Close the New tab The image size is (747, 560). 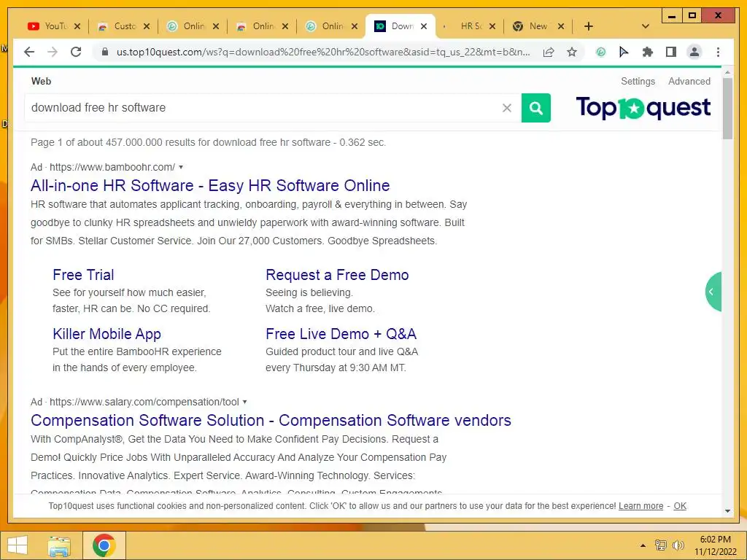(561, 26)
